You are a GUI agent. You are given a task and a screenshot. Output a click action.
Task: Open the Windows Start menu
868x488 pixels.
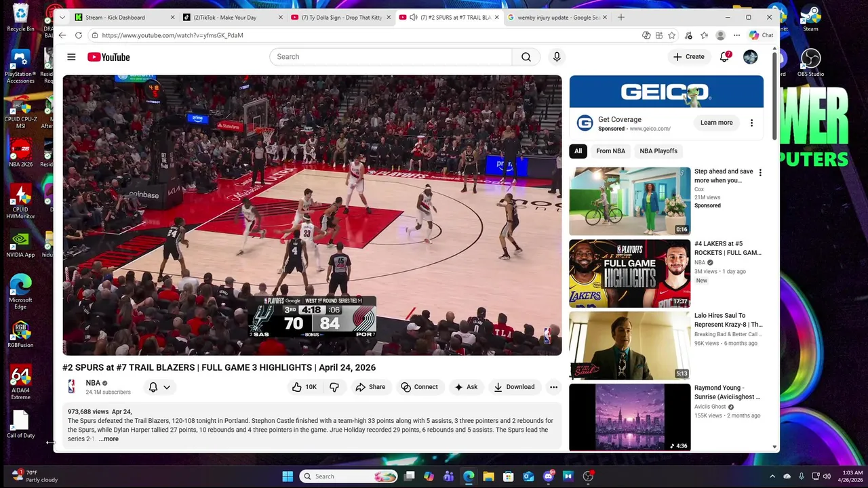click(x=288, y=476)
